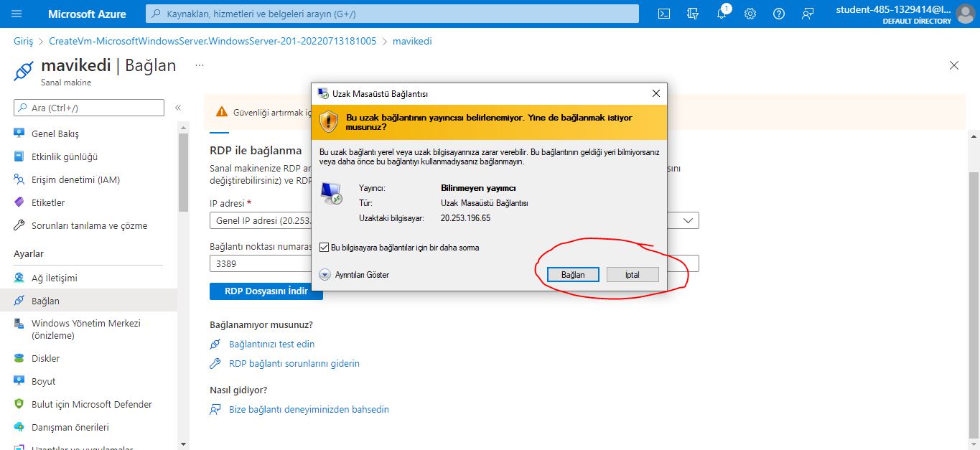Click the Bağlantı noktası numarası field

[x=454, y=263]
